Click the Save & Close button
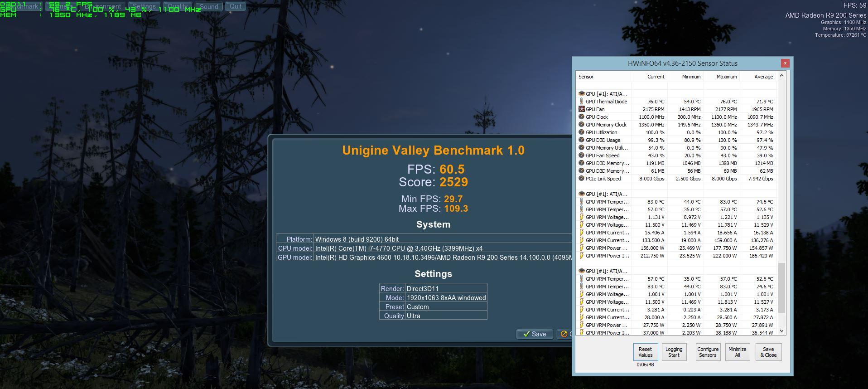 coord(768,352)
